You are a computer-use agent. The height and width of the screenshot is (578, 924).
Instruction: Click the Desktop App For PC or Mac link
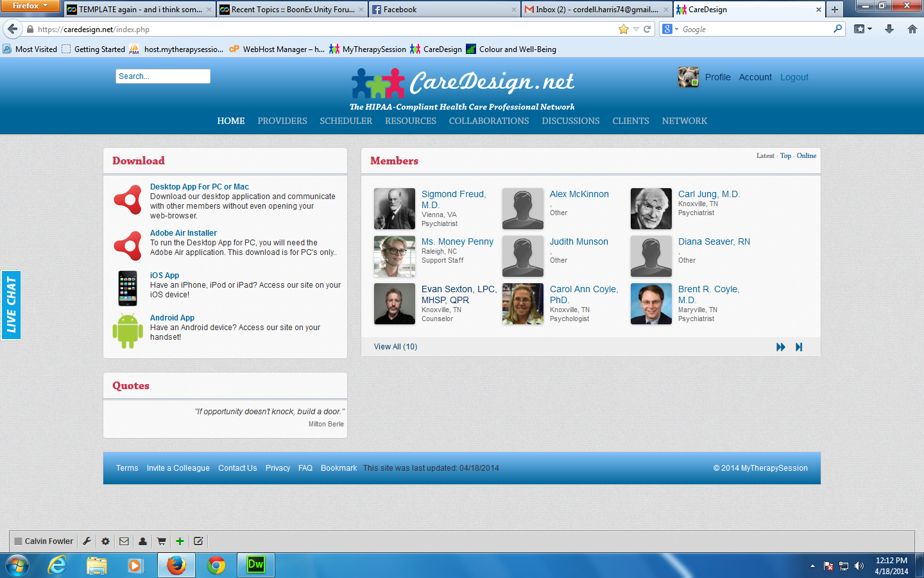tap(200, 187)
